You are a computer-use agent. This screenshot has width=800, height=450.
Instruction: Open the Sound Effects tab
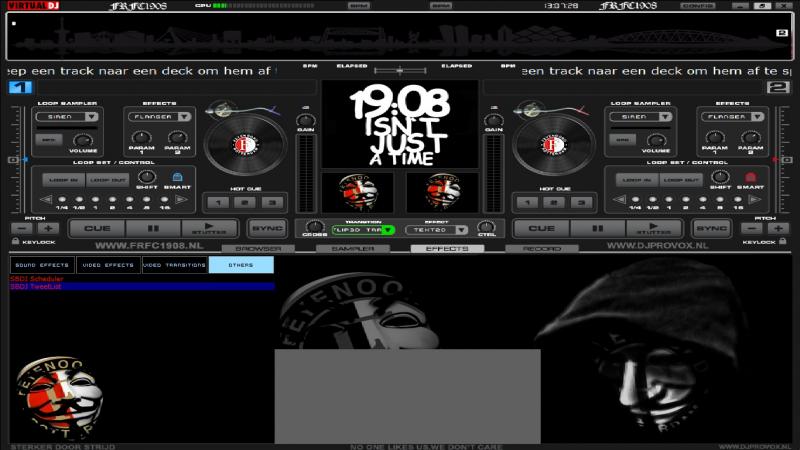coord(42,265)
